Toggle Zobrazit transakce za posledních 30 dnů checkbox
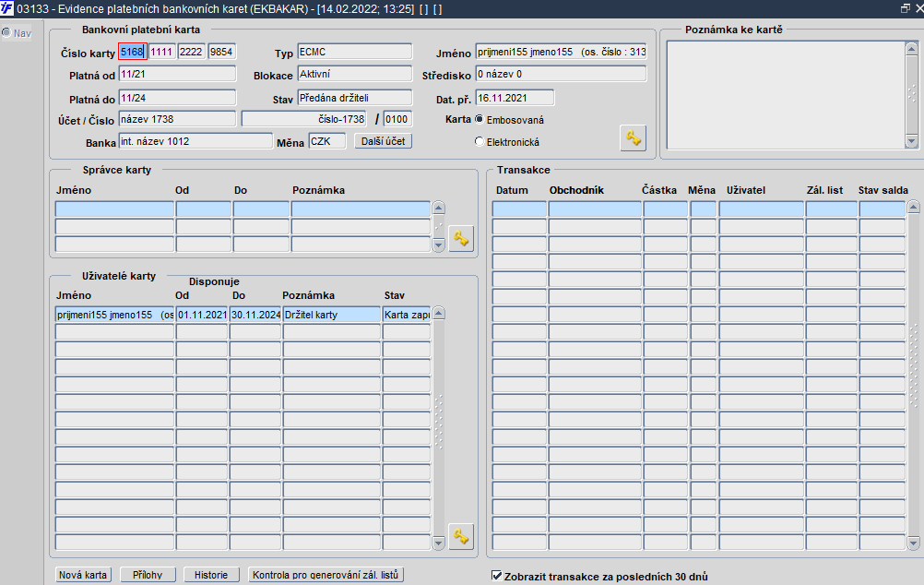The height and width of the screenshot is (585, 924). pyautogui.click(x=497, y=576)
